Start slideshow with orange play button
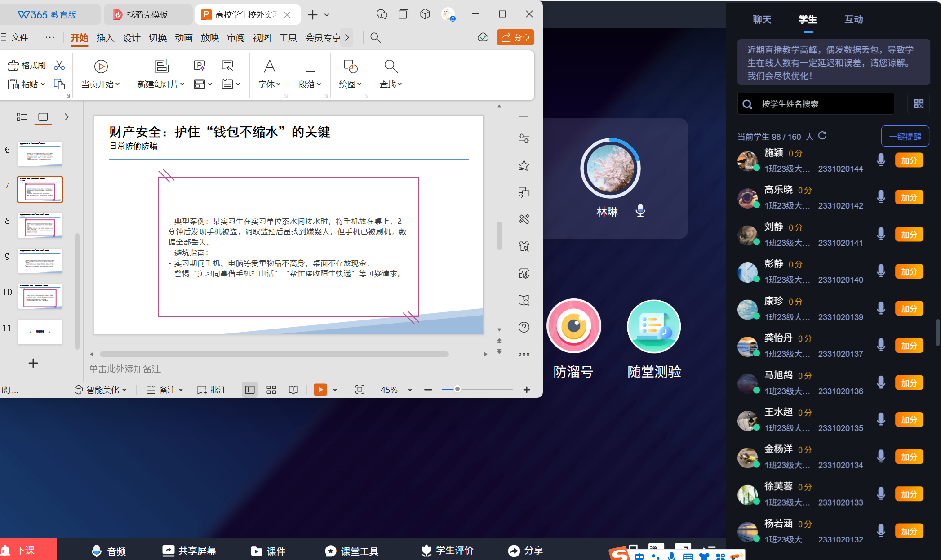The height and width of the screenshot is (560, 941). [320, 390]
